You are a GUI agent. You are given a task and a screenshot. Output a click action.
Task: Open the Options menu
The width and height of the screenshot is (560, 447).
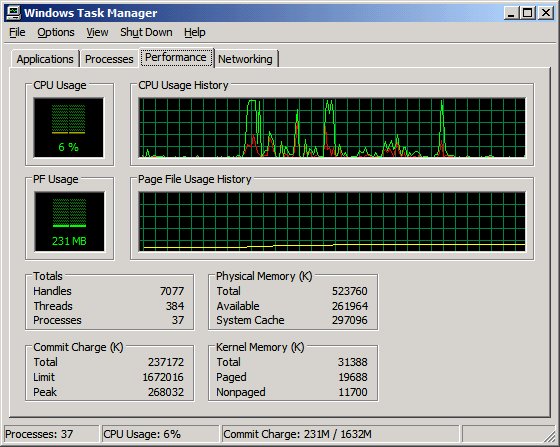(x=56, y=32)
